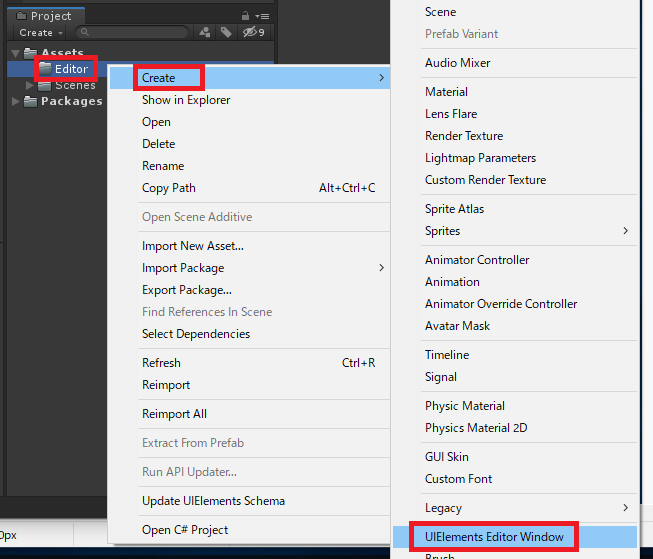653x559 pixels.
Task: Click Update UIElements Schema
Action: 250,501
